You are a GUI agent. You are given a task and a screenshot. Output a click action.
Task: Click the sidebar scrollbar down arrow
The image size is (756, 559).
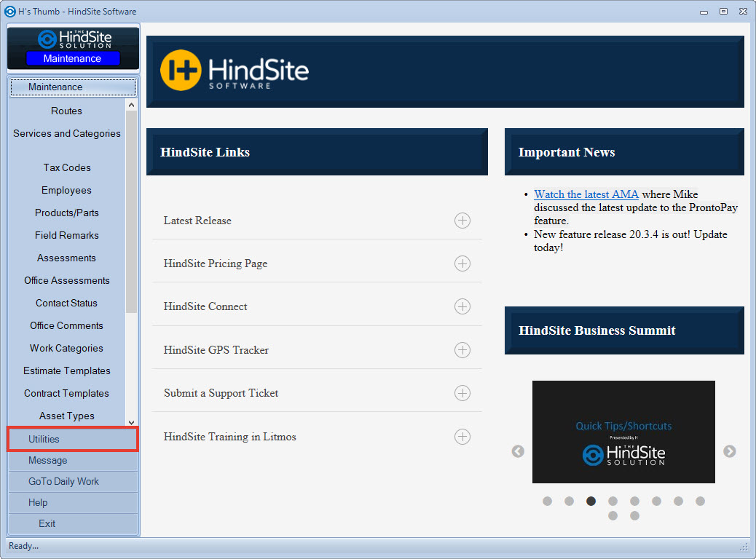131,422
